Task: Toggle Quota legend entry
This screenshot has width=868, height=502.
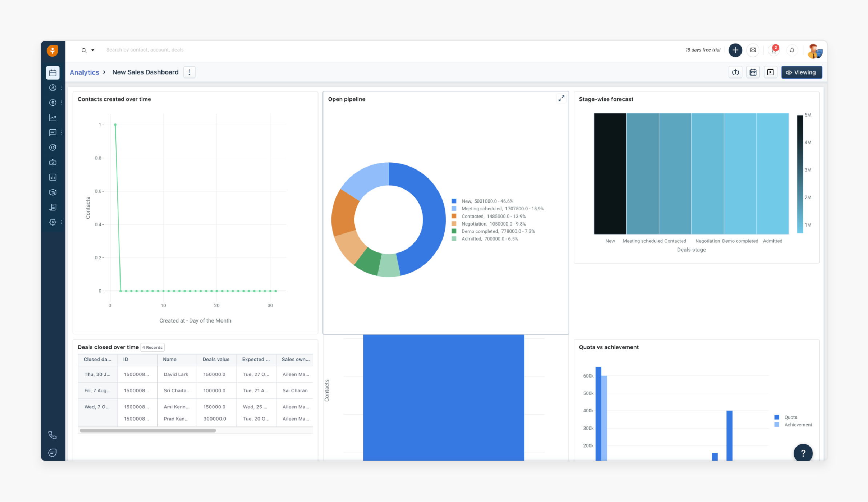Action: click(x=786, y=417)
